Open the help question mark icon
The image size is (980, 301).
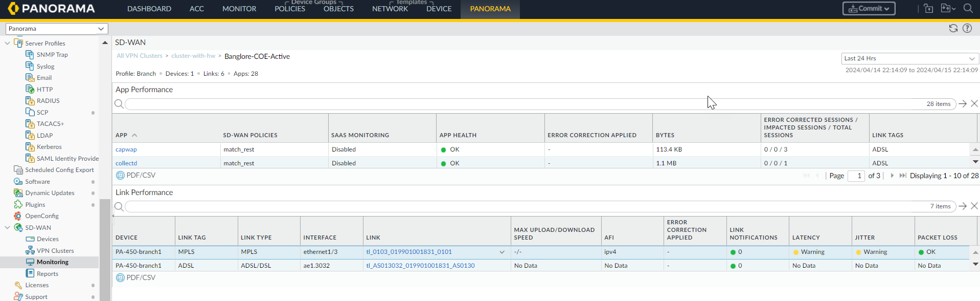click(x=967, y=28)
